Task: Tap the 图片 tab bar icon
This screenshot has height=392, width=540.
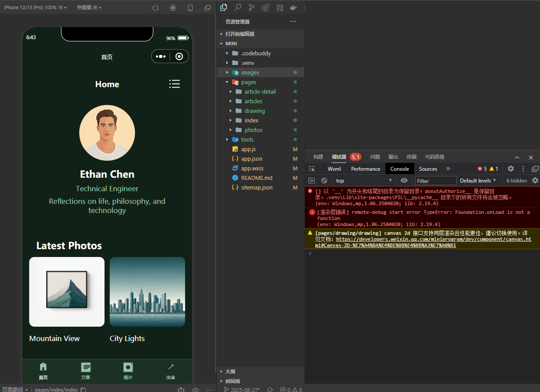Action: (x=128, y=367)
